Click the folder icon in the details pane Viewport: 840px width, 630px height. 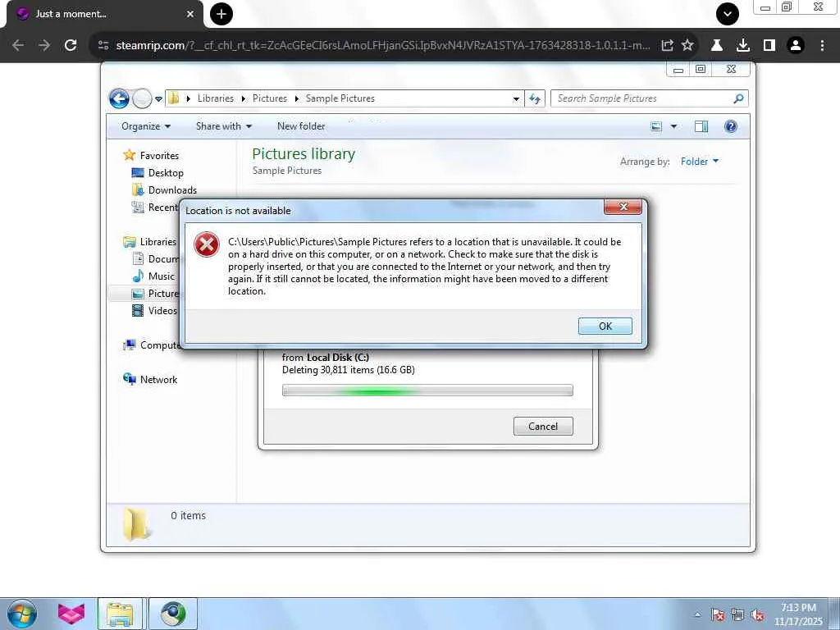pyautogui.click(x=137, y=523)
